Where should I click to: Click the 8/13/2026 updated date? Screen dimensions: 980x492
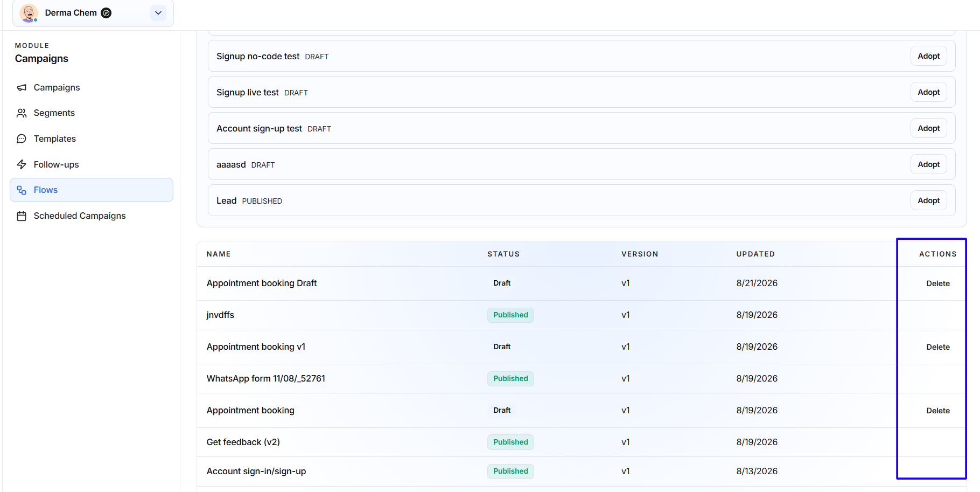coord(757,472)
